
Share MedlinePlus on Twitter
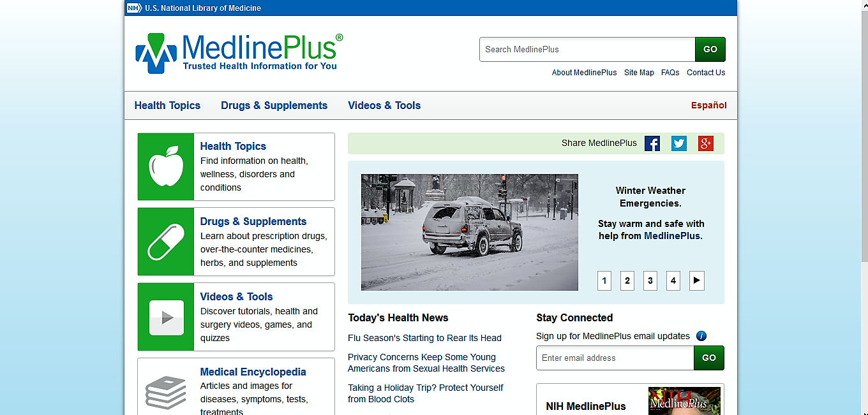(679, 143)
